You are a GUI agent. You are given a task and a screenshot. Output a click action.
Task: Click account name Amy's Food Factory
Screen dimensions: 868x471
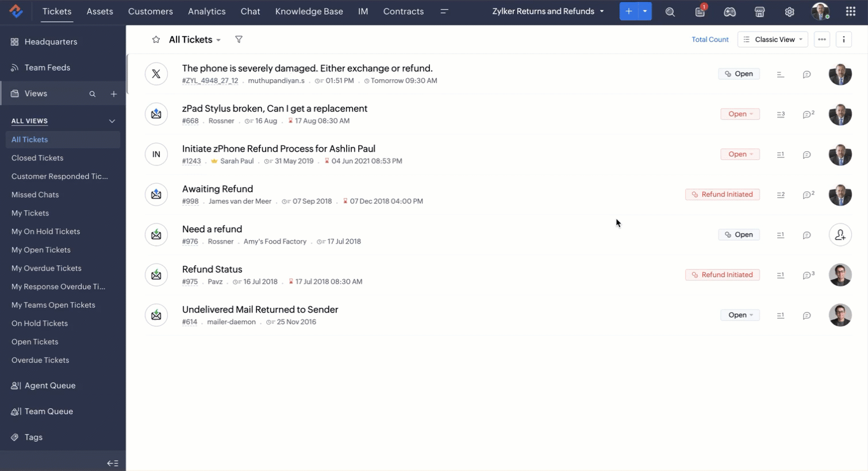[275, 242]
